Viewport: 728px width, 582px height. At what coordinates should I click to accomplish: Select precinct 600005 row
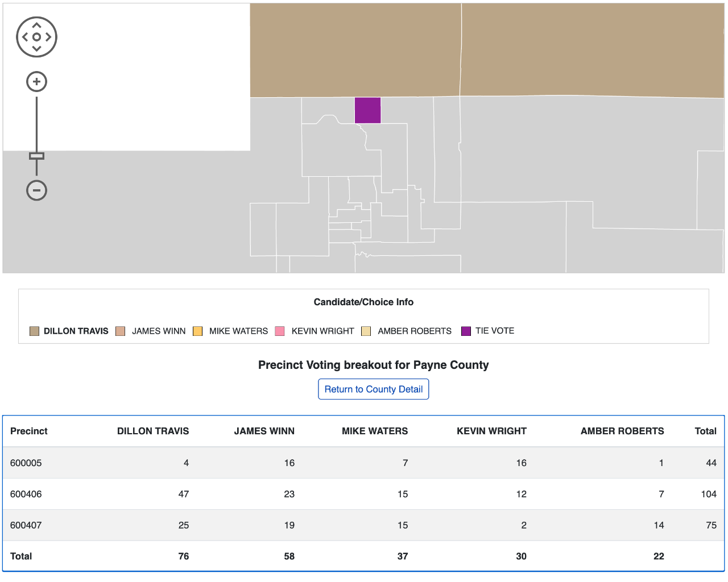26,463
